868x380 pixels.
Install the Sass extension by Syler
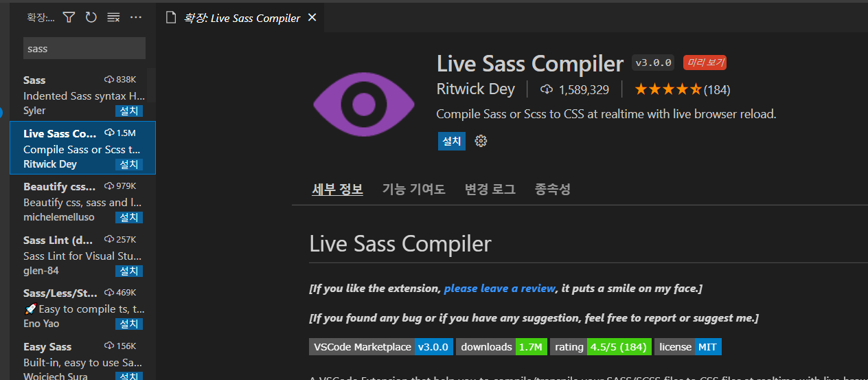(129, 111)
